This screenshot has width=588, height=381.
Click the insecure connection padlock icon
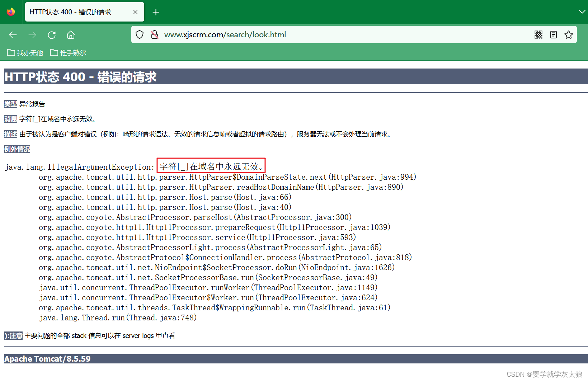tap(155, 34)
